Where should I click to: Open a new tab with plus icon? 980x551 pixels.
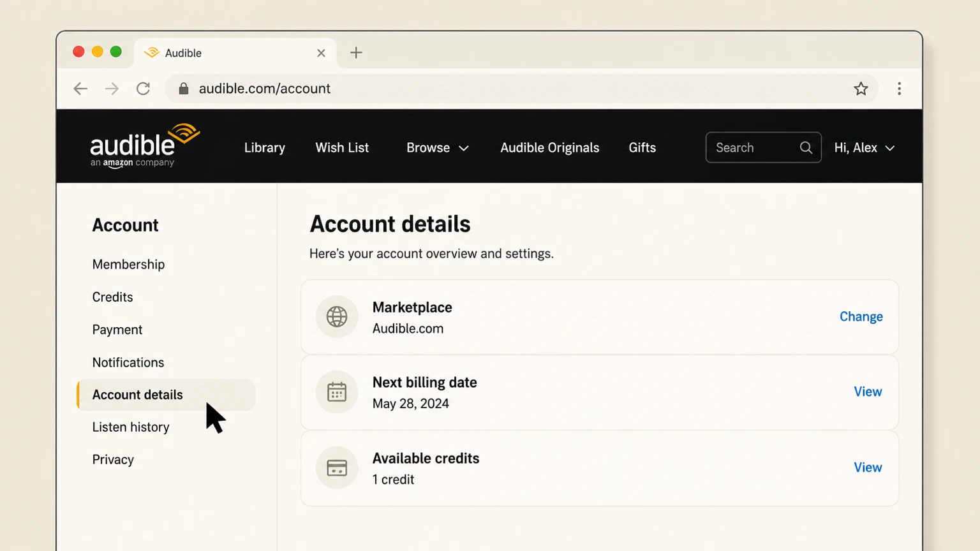click(x=356, y=53)
